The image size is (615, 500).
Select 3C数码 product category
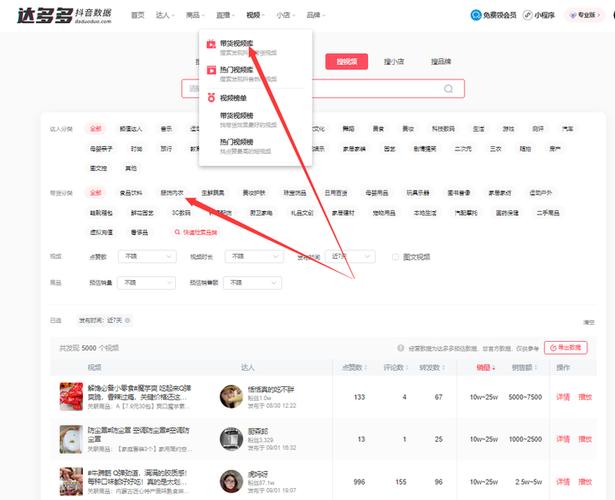click(x=181, y=213)
